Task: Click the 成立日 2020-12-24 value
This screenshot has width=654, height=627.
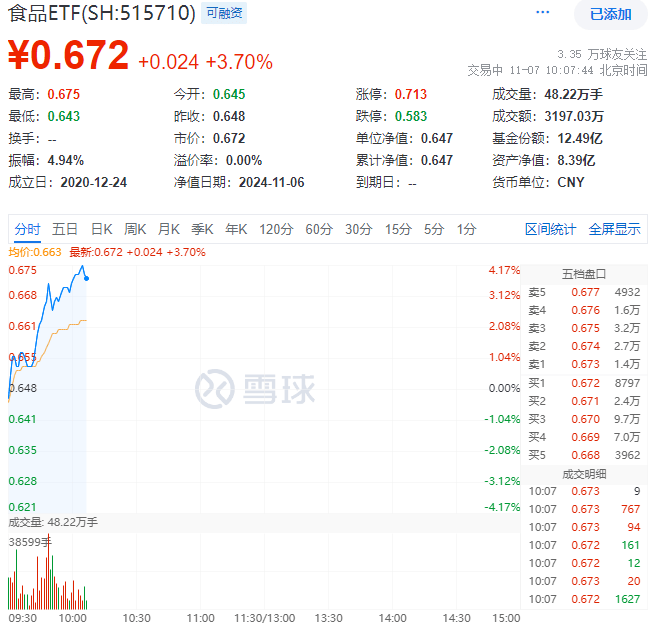Action: coord(93,183)
